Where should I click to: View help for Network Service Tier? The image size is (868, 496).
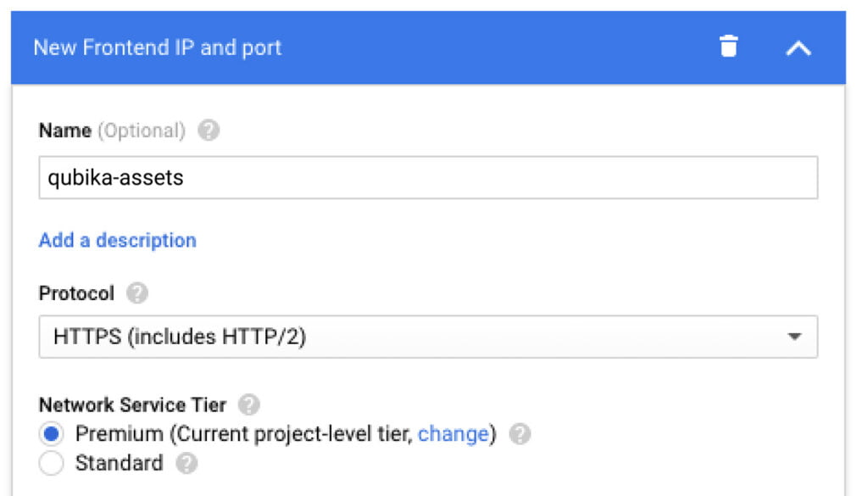click(248, 404)
